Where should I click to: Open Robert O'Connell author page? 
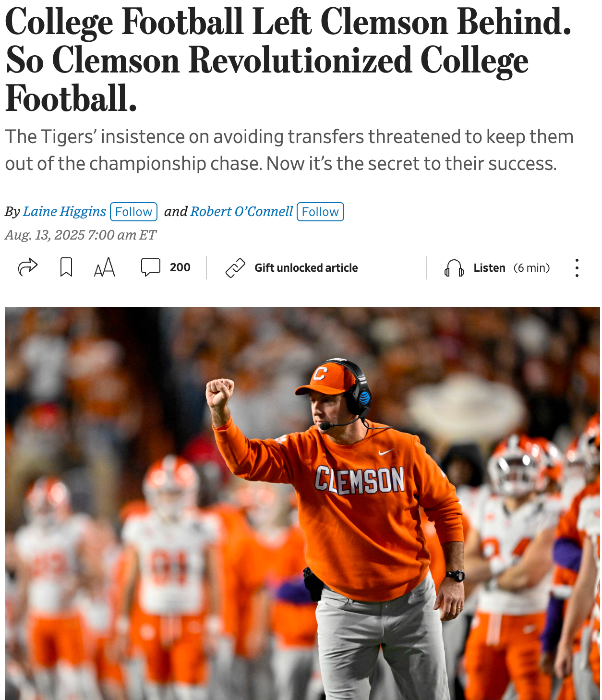click(x=241, y=211)
